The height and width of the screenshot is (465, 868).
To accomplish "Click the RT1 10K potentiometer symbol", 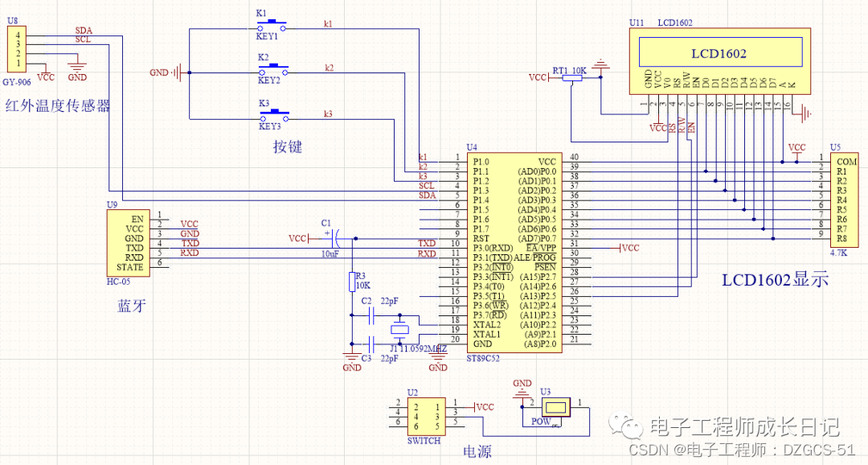I will 572,79.
